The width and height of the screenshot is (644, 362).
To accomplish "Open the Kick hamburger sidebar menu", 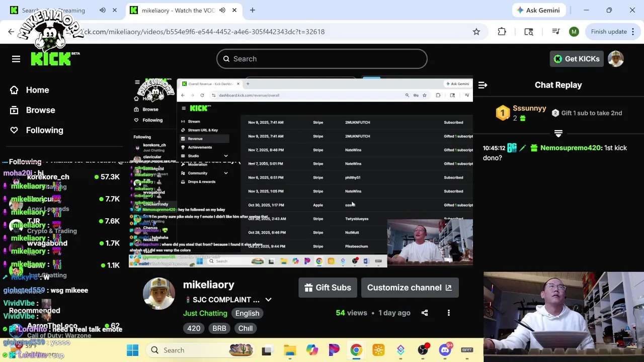I will 16,59.
